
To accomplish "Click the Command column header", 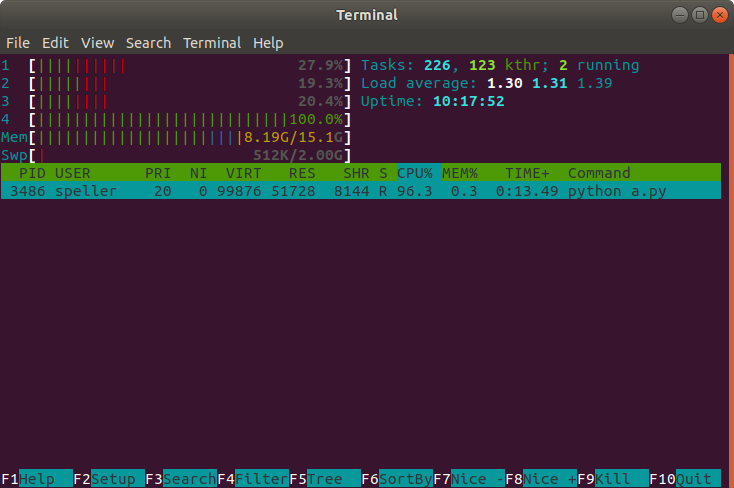I will coord(599,173).
